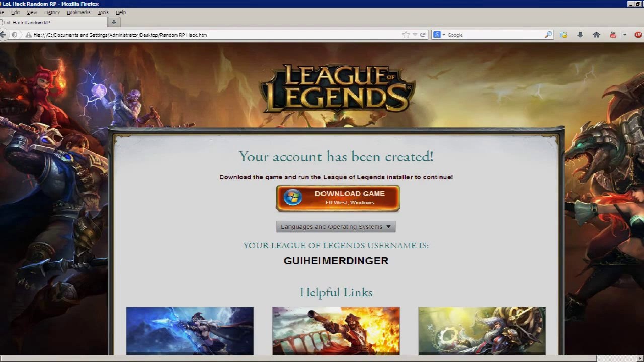The height and width of the screenshot is (362, 644).
Task: Open the Edit menu
Action: 16,12
